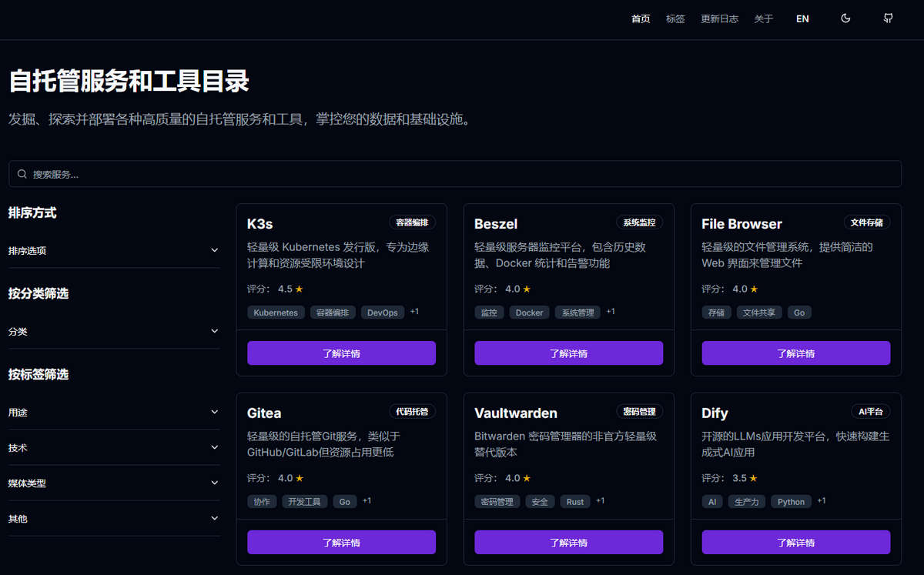The height and width of the screenshot is (575, 924).
Task: Select the 监控 tag on Beszel
Action: coord(489,313)
